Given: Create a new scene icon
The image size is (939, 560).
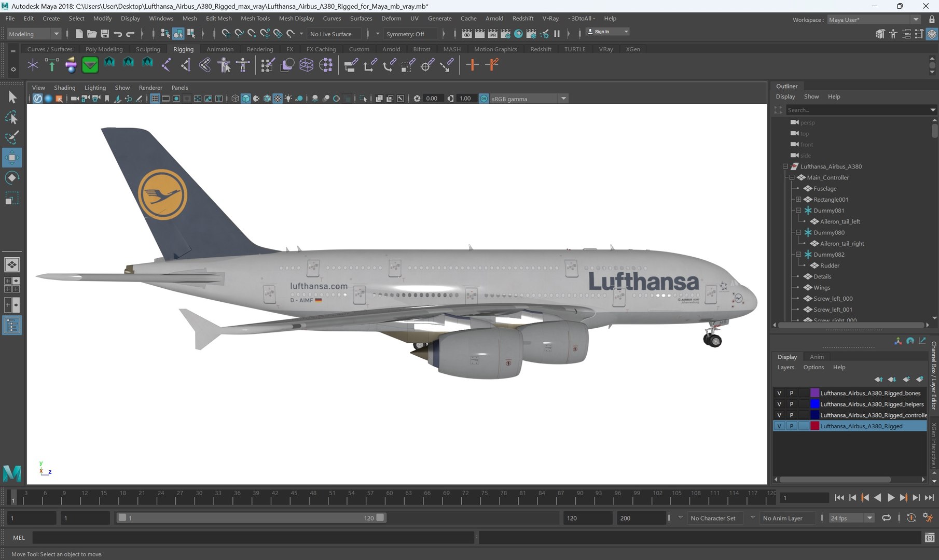Looking at the screenshot, I should click(79, 34).
